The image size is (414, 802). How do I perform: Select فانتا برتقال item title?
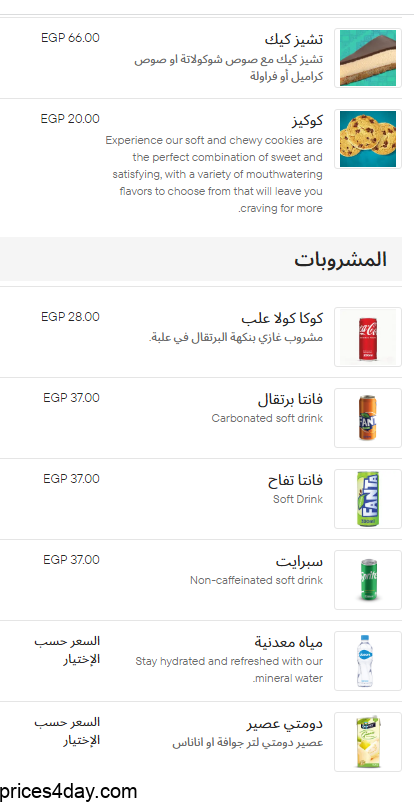290,399
